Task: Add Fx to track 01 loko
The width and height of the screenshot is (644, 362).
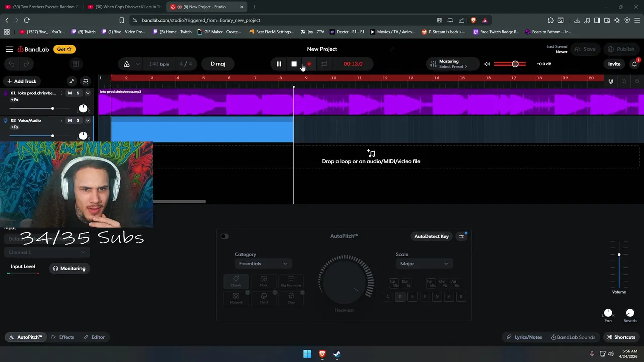Action: 14,100
